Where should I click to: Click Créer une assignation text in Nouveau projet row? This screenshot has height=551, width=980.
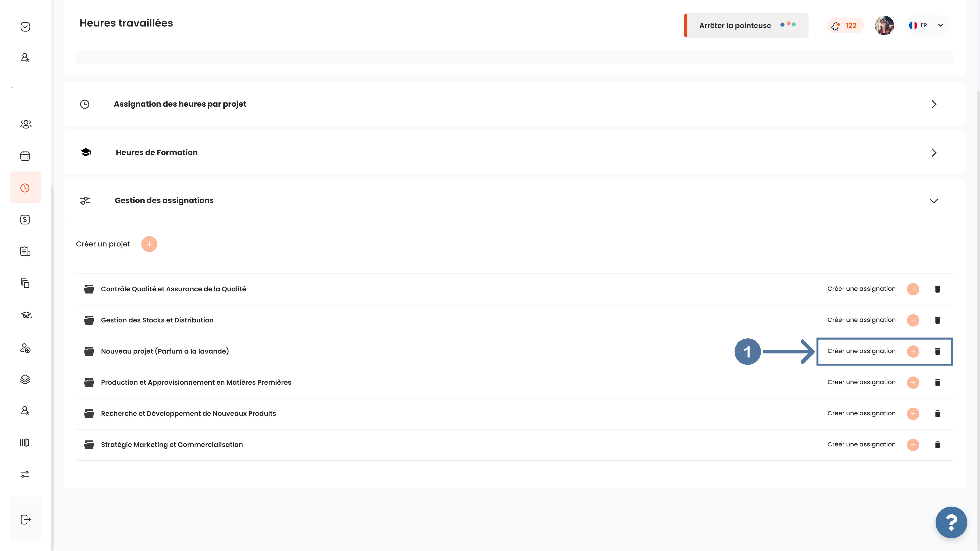861,351
